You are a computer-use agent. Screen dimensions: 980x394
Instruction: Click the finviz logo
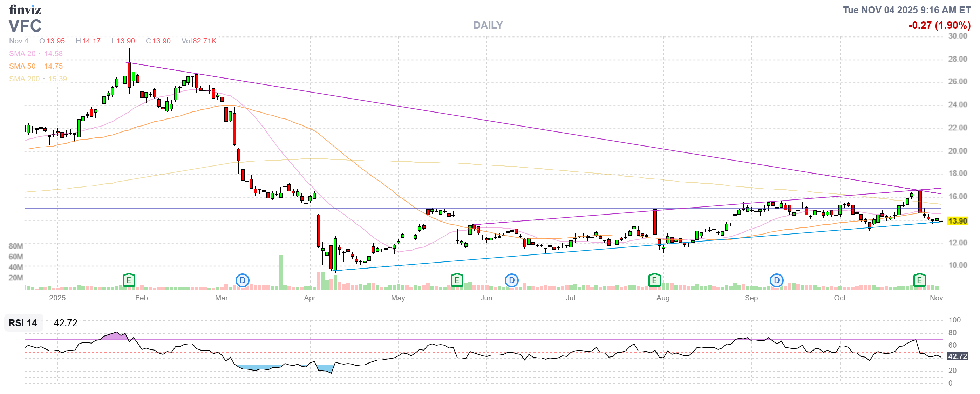25,9
